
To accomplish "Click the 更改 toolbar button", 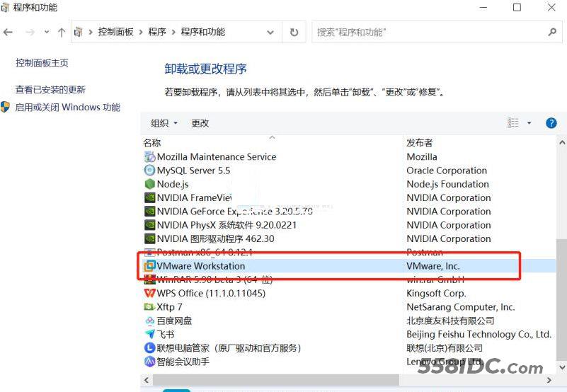I will [x=200, y=123].
